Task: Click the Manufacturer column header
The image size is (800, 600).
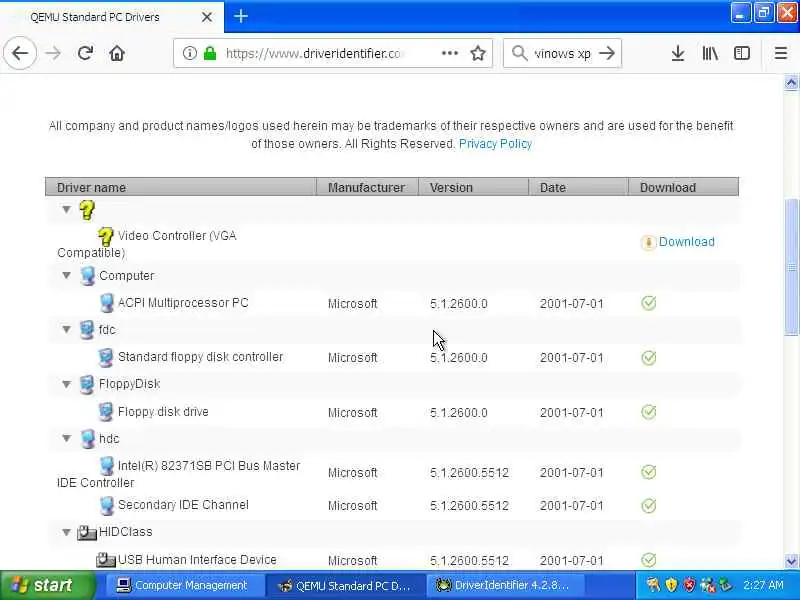Action: coord(367,187)
